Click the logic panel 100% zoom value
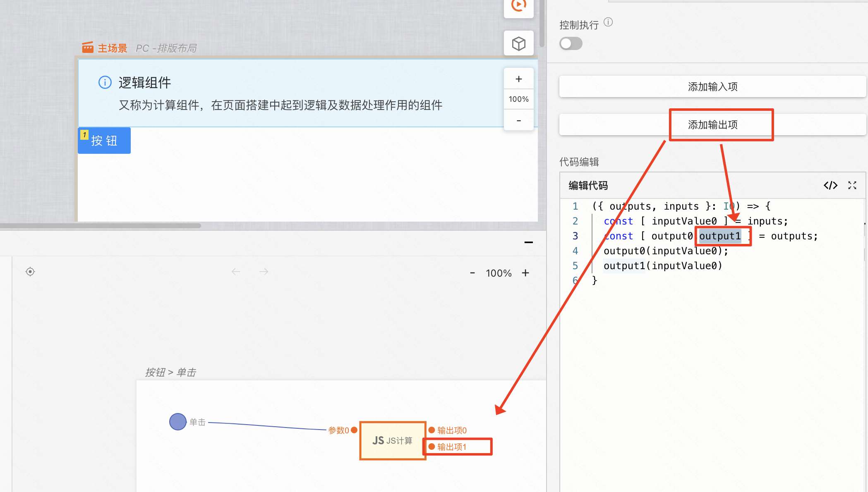 [x=499, y=273]
